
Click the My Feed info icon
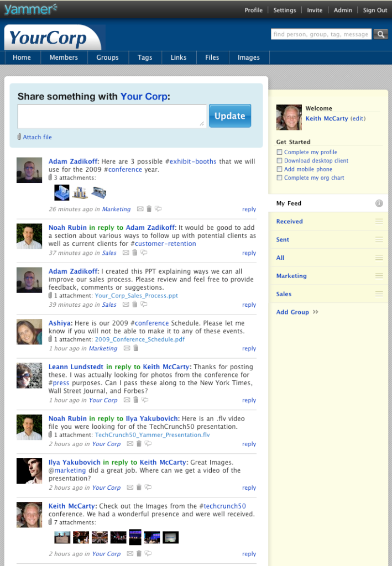[379, 203]
